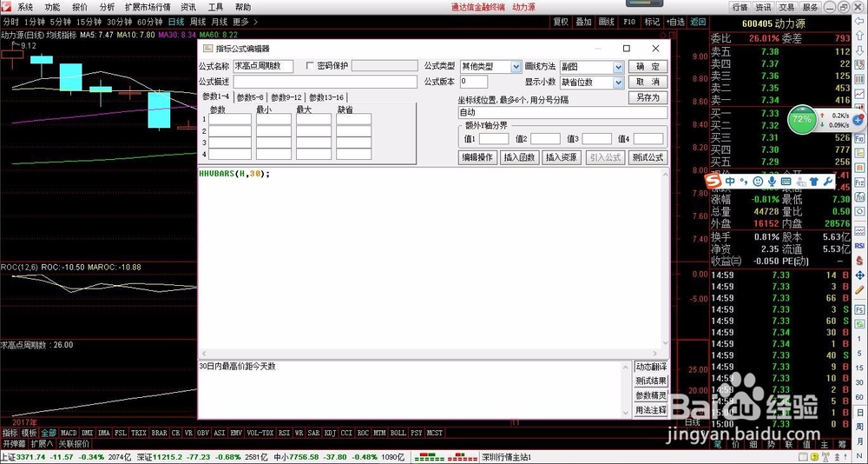Open the 工具 menu
The image size is (868, 464).
click(x=215, y=7)
